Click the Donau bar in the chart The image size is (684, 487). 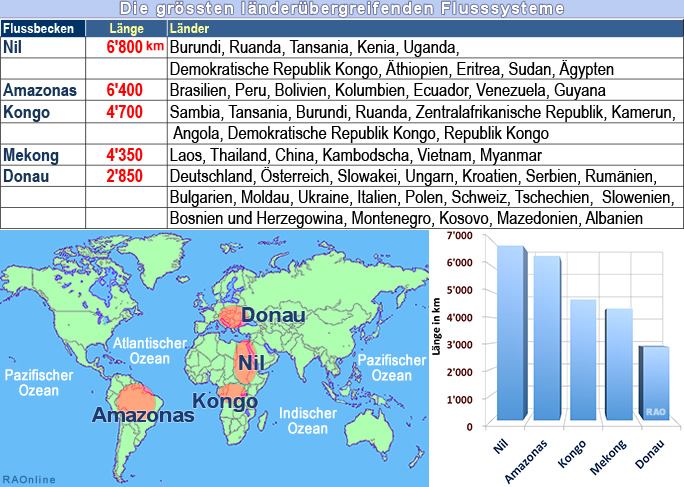(654, 384)
